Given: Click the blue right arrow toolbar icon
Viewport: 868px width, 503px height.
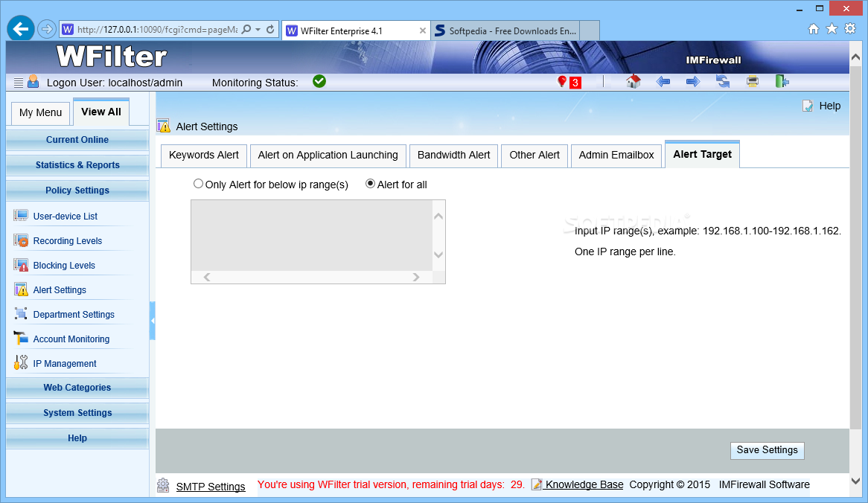Looking at the screenshot, I should [x=692, y=82].
